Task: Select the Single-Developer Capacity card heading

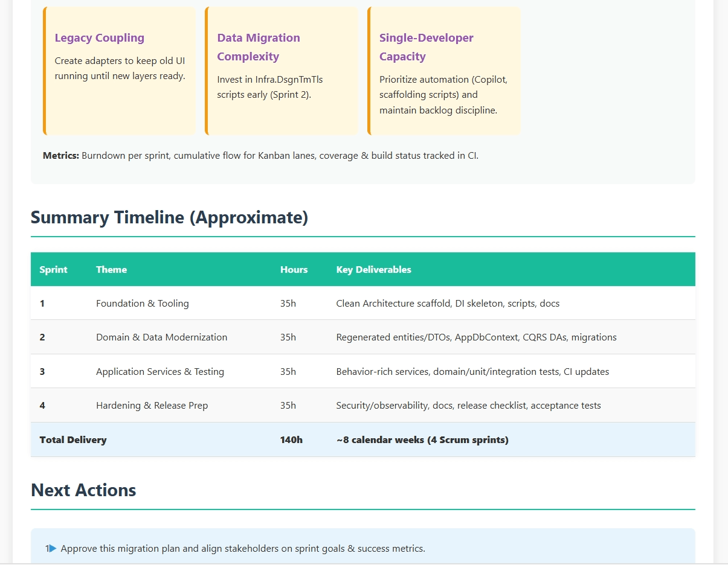Action: point(426,47)
